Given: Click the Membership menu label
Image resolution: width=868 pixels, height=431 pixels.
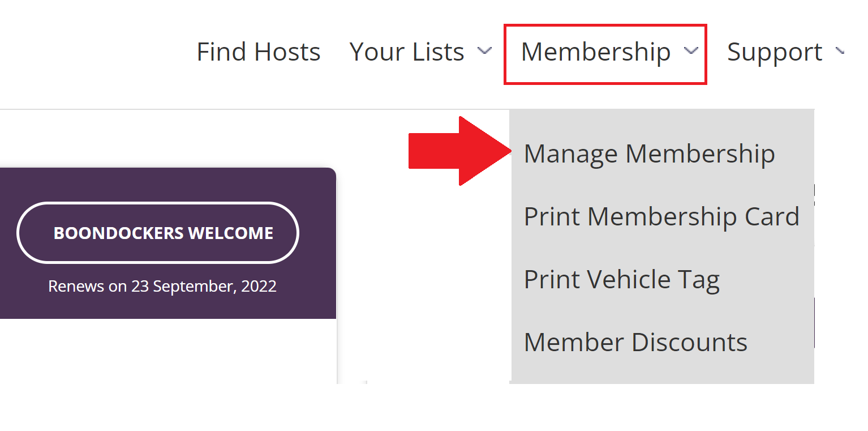Looking at the screenshot, I should pyautogui.click(x=595, y=52).
